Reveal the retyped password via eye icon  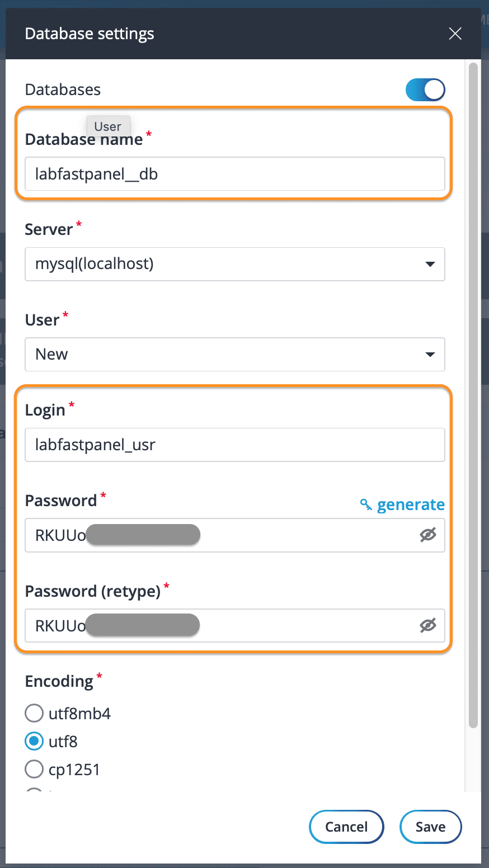[x=428, y=626]
